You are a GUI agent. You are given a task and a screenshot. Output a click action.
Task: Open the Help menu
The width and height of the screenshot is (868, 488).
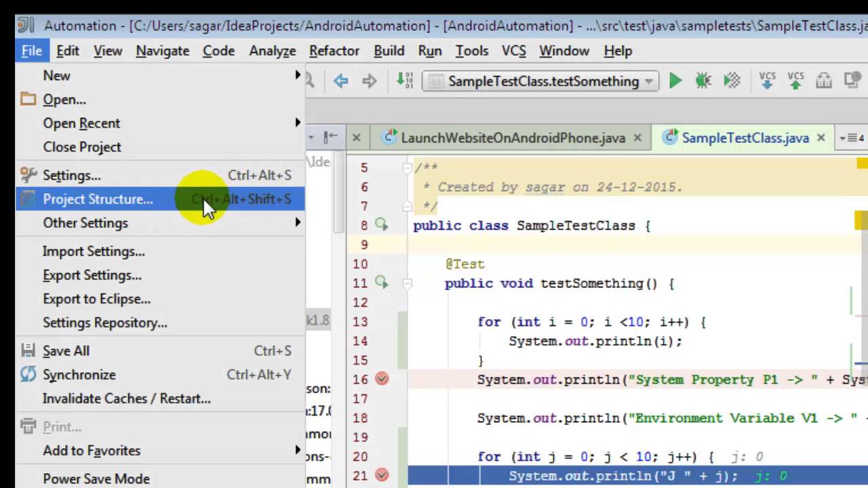pyautogui.click(x=618, y=51)
